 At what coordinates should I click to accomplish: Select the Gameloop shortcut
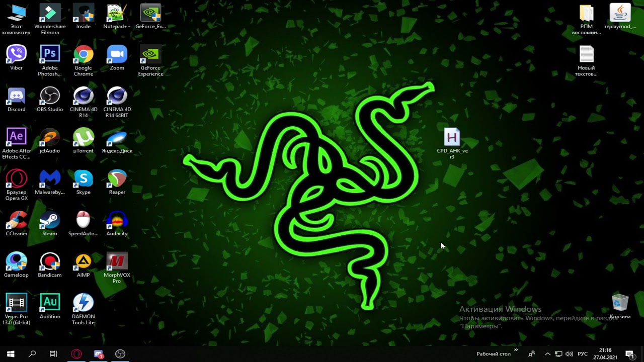pyautogui.click(x=16, y=265)
